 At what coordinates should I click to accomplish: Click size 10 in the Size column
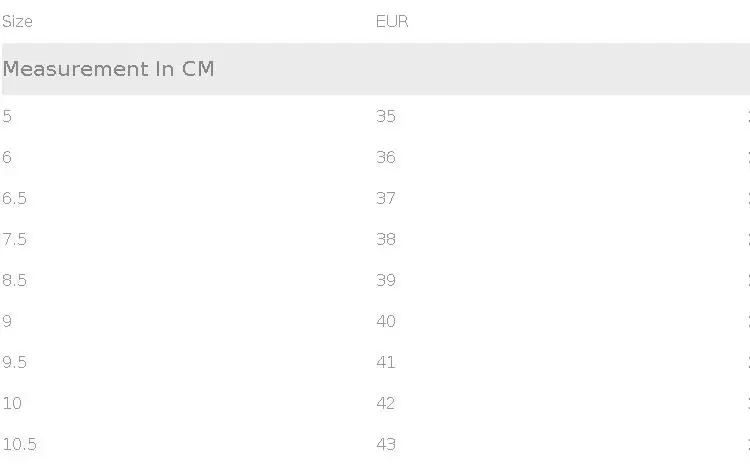tap(12, 403)
